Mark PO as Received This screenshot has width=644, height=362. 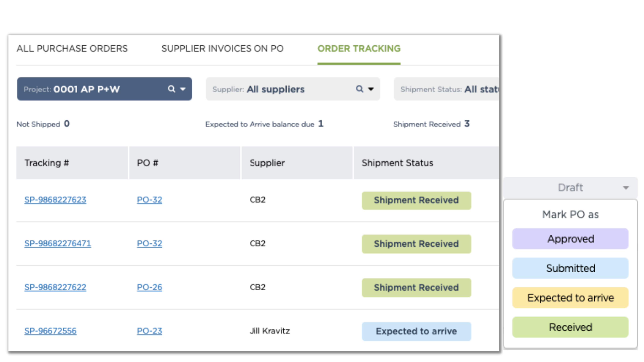[x=571, y=327]
